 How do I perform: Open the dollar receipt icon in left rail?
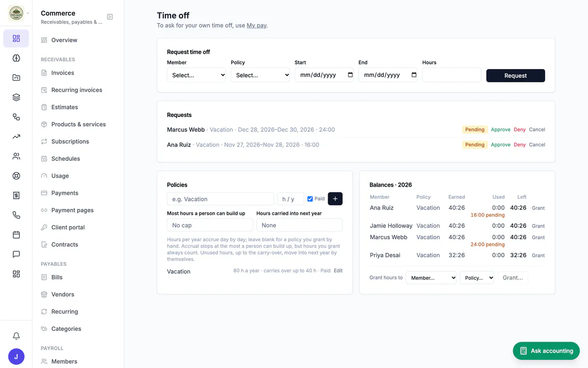tap(16, 195)
